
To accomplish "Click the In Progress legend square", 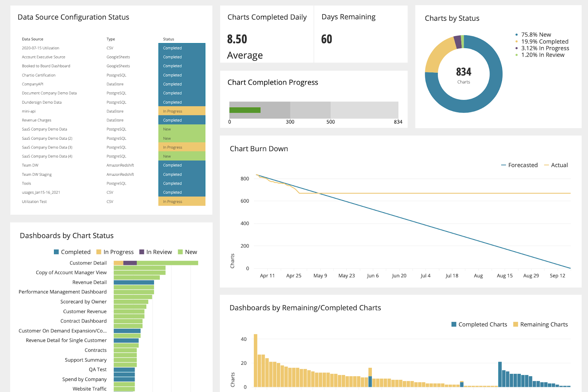I will coord(99,252).
